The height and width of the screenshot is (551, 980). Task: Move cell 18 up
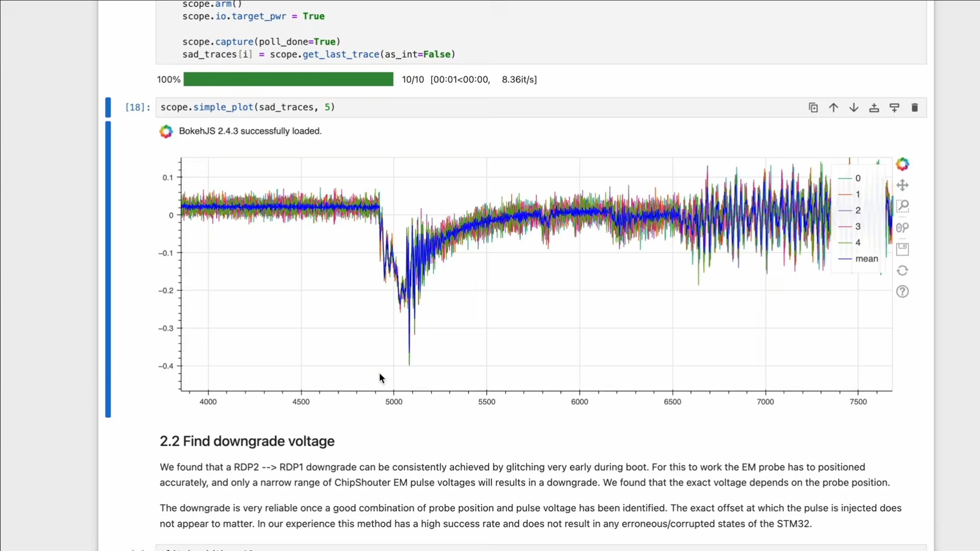[833, 108]
